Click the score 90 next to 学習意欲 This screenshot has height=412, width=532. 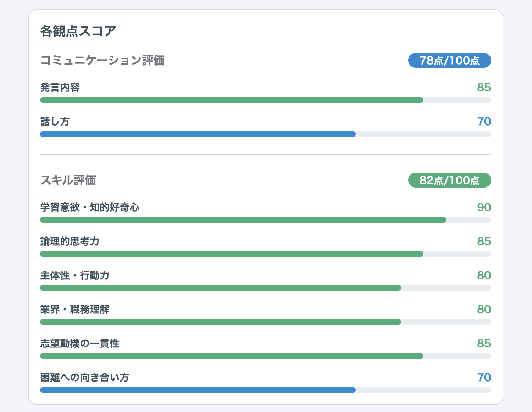pyautogui.click(x=484, y=207)
